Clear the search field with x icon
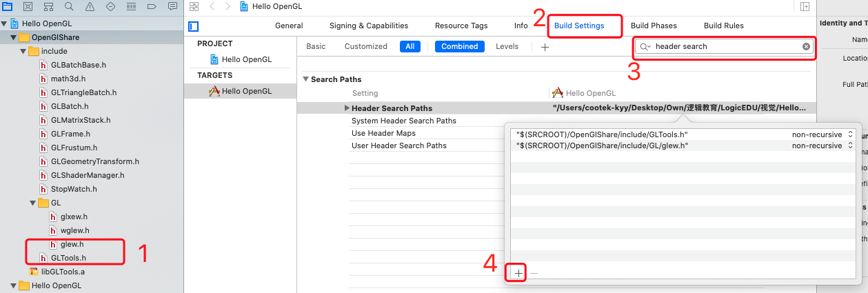The width and height of the screenshot is (868, 293). pos(806,47)
